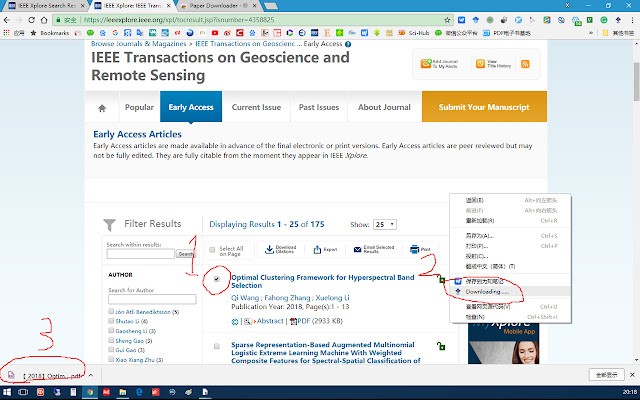Screen dimensions: 640x400
Task: Click the page vertical scrollbar thumb
Action: [x=636, y=82]
